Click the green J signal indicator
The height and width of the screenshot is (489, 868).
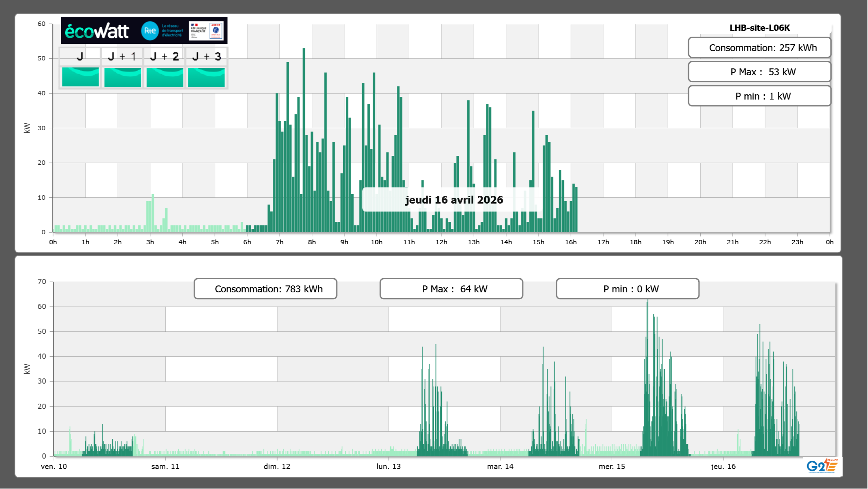pos(80,77)
